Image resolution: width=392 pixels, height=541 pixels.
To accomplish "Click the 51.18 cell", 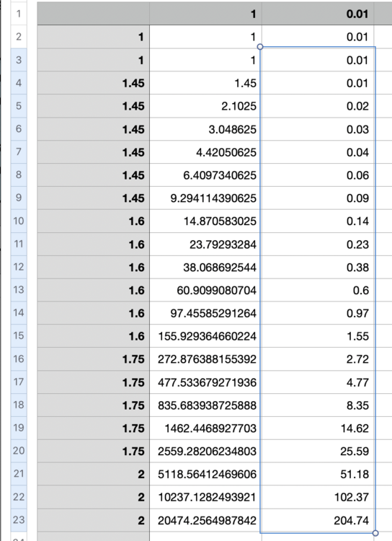I will [318, 474].
